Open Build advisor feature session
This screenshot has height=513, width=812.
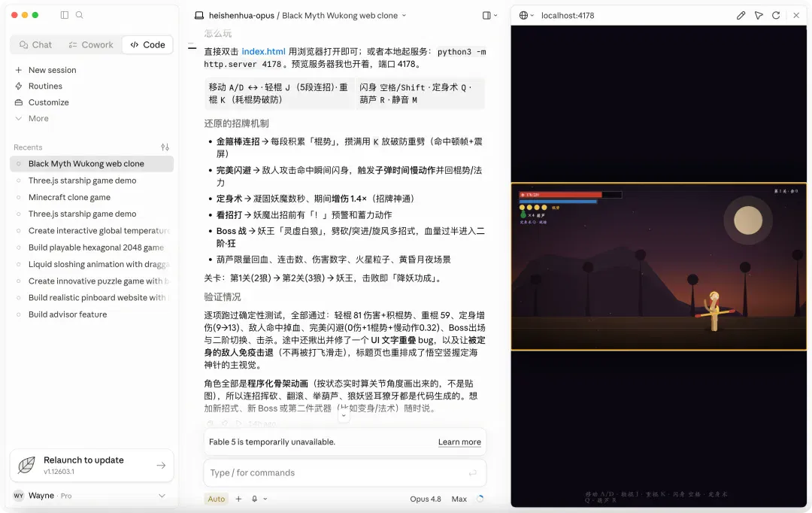[92, 314]
